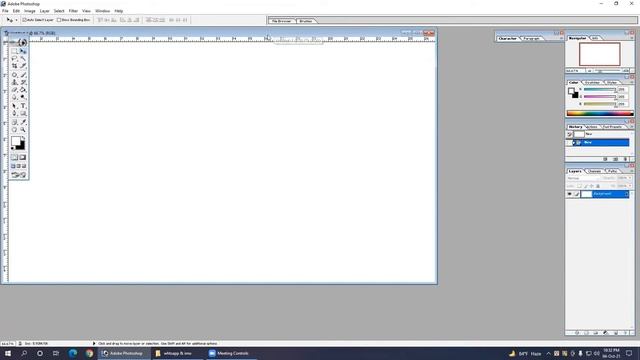Select the Pen tool
640x360 pixels.
14,113
